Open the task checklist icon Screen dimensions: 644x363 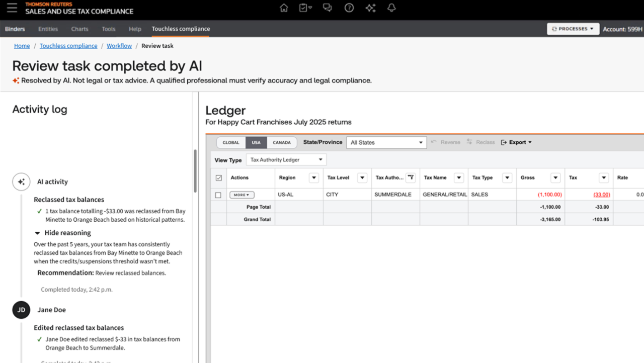point(305,8)
